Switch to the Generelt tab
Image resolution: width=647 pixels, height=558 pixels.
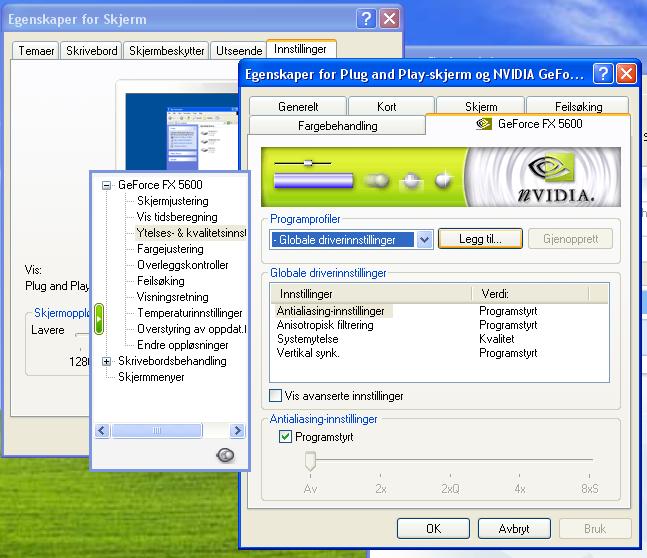298,106
